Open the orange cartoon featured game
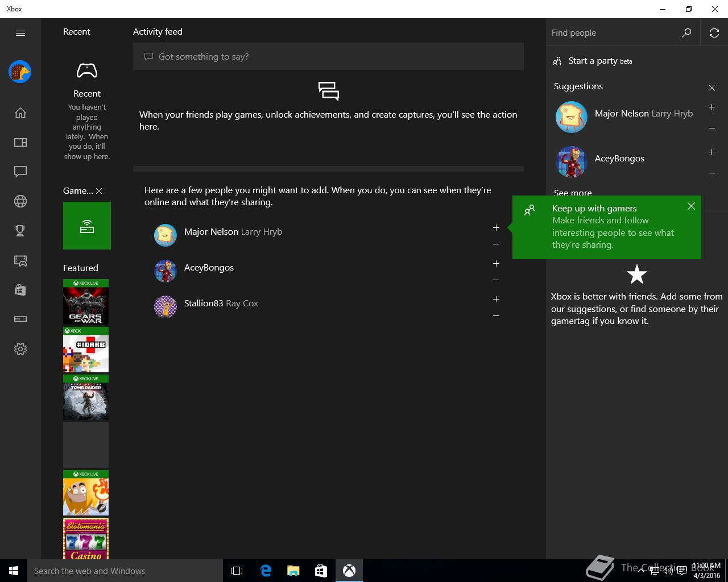This screenshot has height=582, width=728. click(x=86, y=493)
